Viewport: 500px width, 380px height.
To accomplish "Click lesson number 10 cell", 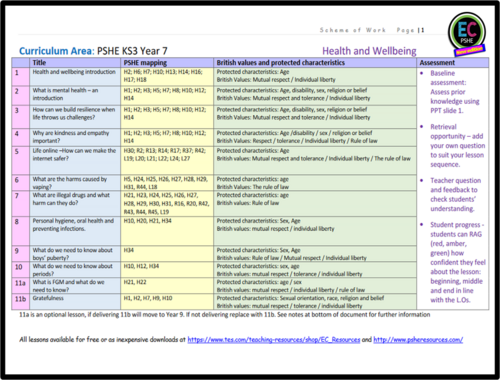I will [21, 270].
